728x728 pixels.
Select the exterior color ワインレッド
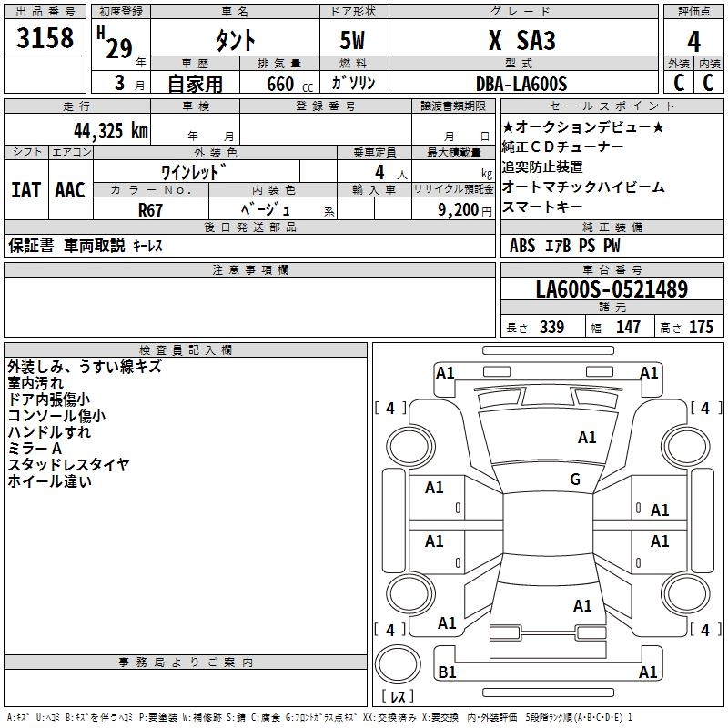click(x=194, y=172)
